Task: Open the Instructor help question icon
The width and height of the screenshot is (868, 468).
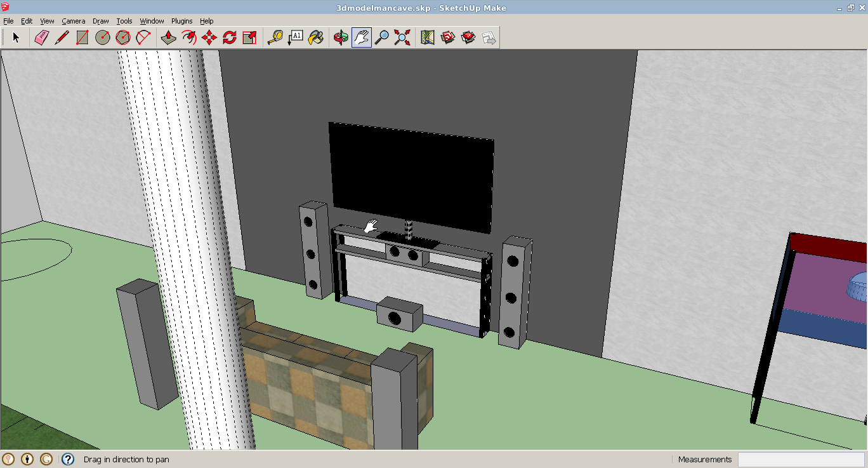Action: (x=68, y=458)
